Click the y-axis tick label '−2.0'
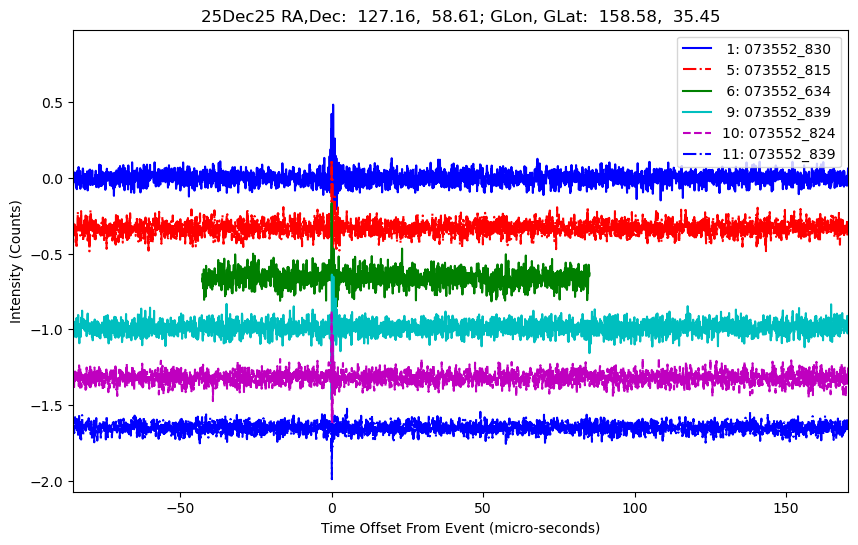Screen dimensions: 858x545 48,482
